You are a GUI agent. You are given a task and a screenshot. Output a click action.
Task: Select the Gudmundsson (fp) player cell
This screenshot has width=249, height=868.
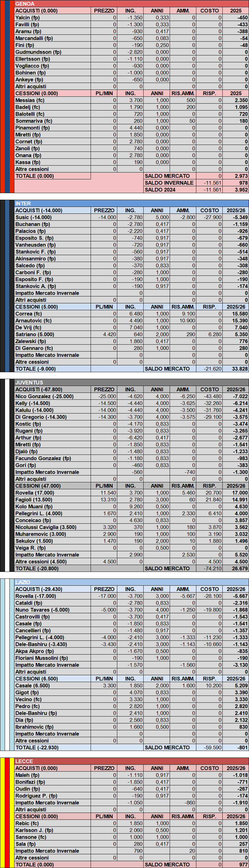52,52
